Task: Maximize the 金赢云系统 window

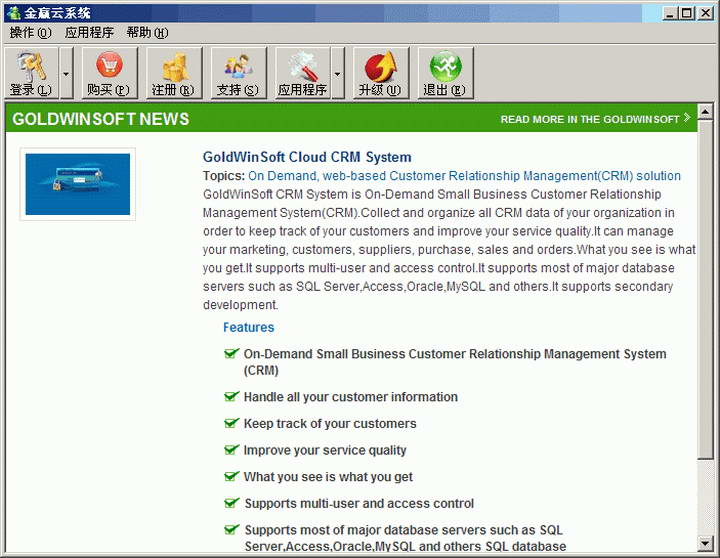Action: click(686, 13)
